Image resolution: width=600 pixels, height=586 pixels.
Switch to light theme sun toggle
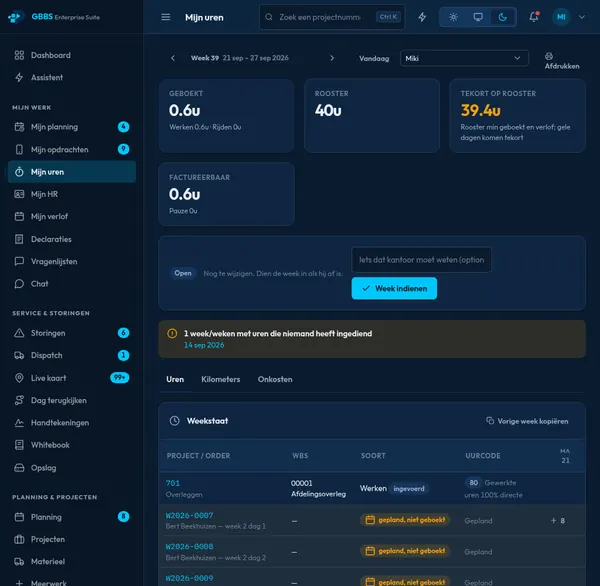click(453, 17)
